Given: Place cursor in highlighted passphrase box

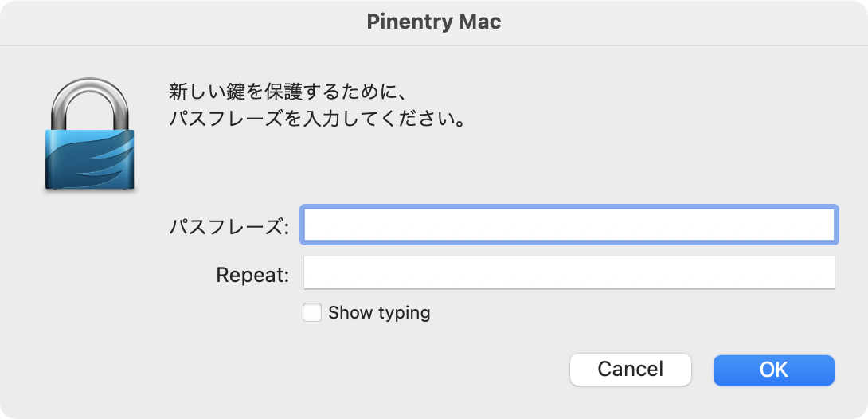Looking at the screenshot, I should point(569,225).
